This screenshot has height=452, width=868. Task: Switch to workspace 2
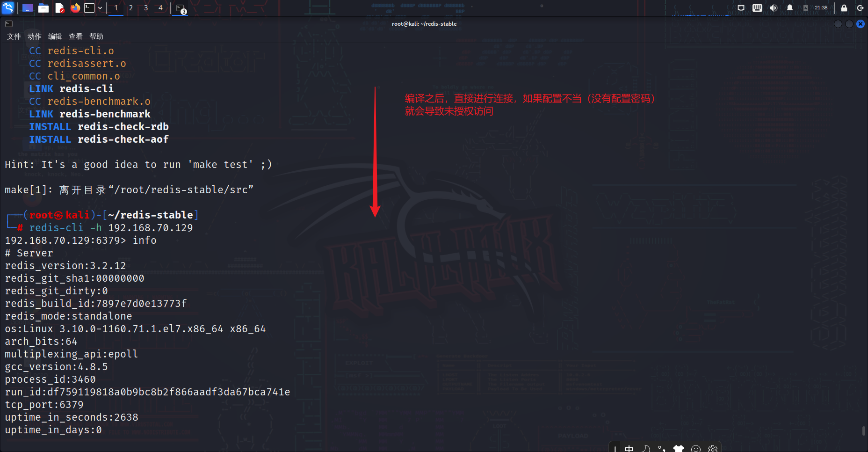point(130,8)
